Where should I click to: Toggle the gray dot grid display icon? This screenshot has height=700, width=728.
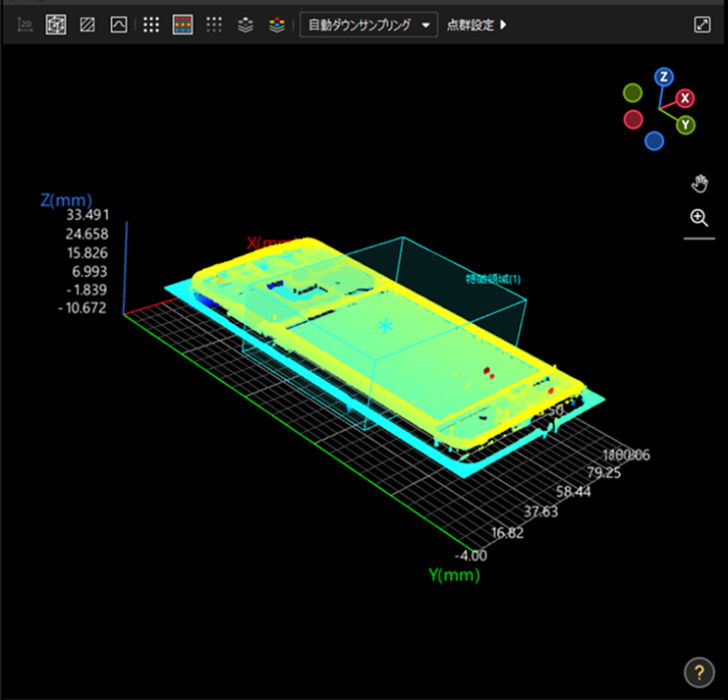(214, 26)
